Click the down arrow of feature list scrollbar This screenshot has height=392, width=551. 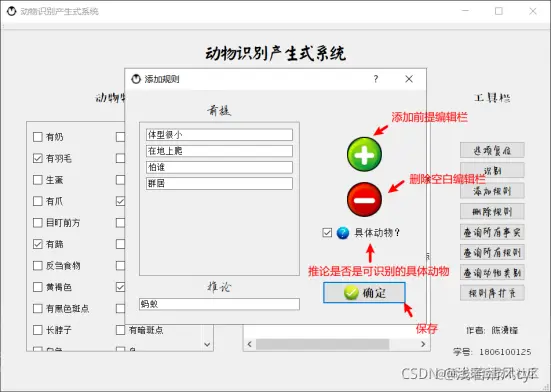tap(207, 345)
